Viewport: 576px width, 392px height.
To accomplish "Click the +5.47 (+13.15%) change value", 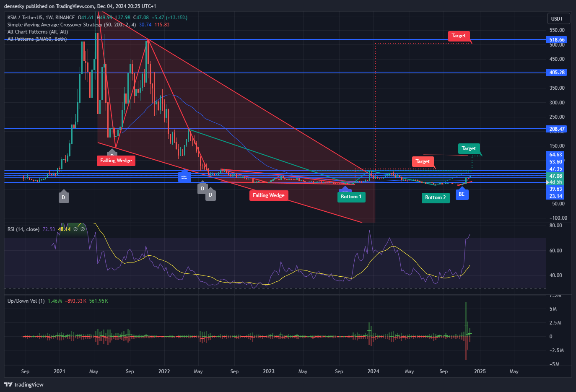I will 170,18.
